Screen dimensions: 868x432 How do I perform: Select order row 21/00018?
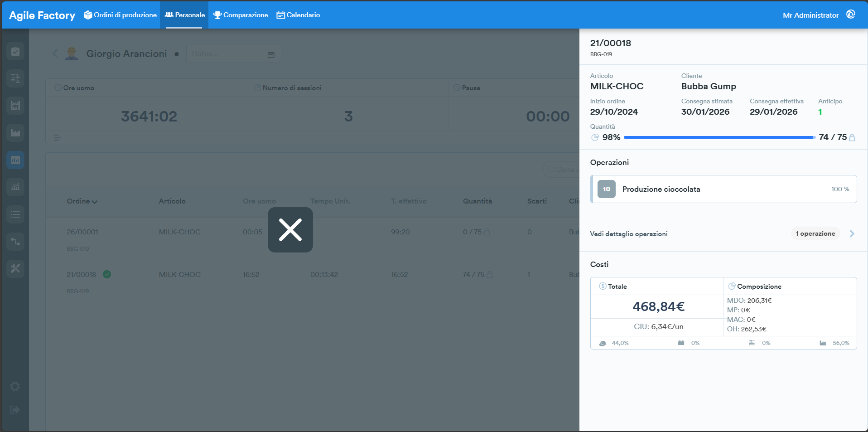[313, 281]
